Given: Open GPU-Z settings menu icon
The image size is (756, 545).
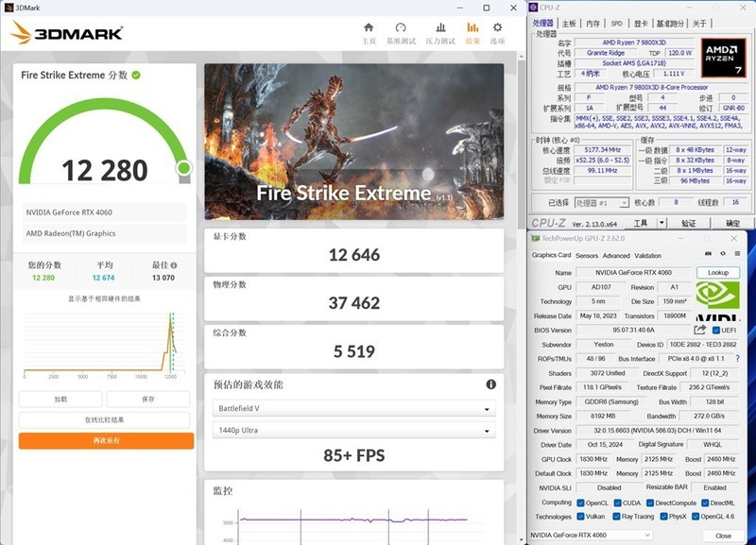Looking at the screenshot, I should (x=735, y=254).
